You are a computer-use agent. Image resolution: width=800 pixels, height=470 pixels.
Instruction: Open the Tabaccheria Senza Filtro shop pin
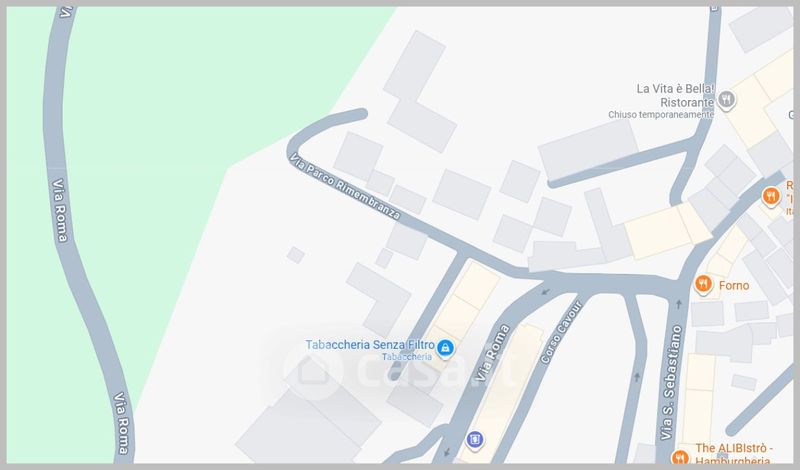(x=445, y=349)
